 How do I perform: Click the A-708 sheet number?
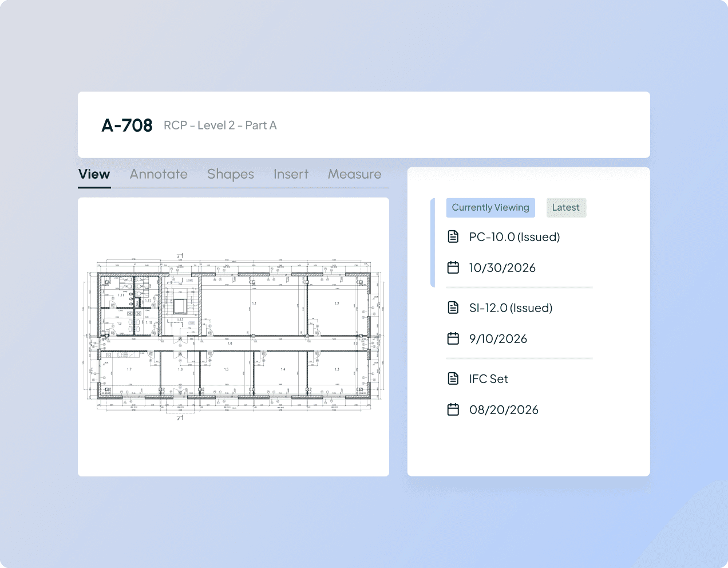coord(127,125)
